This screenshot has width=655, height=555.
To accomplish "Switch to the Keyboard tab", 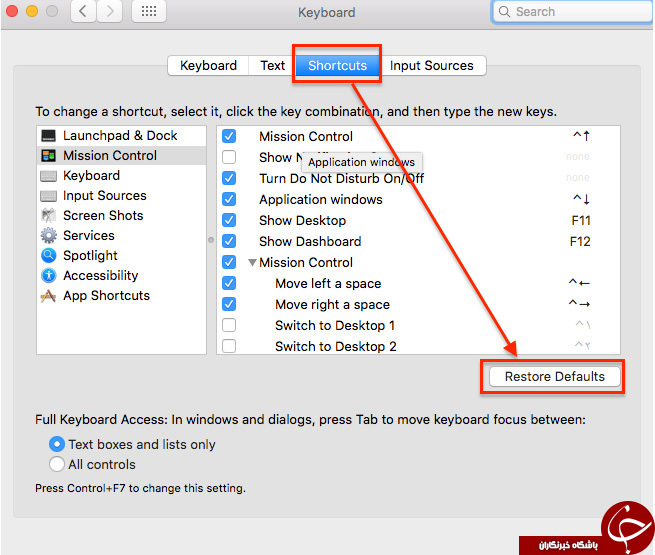I will [x=208, y=66].
